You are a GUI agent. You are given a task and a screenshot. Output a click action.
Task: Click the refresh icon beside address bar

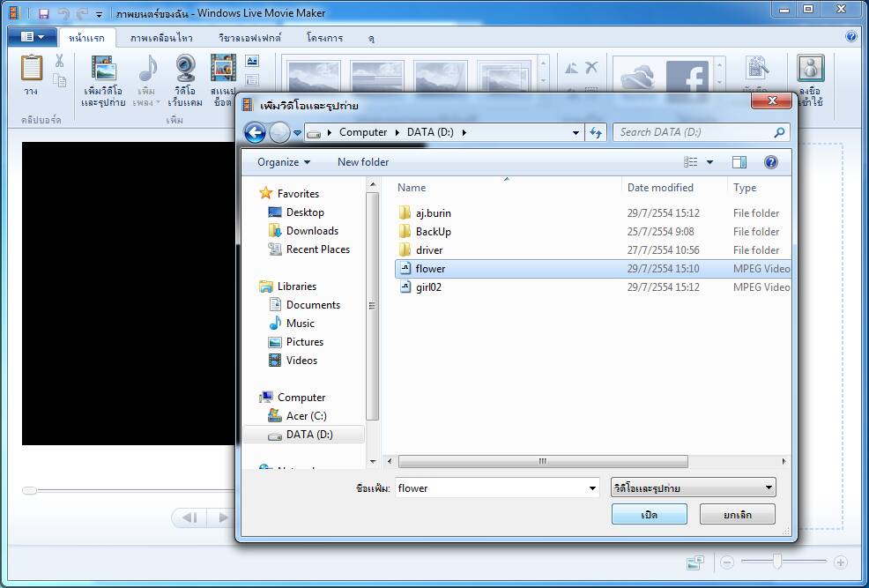coord(596,133)
